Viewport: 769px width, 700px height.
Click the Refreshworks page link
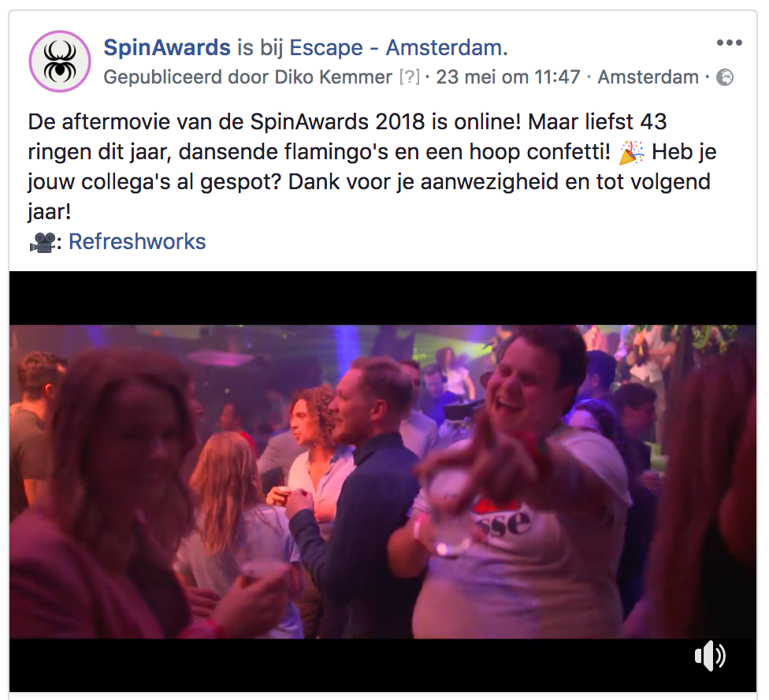click(x=137, y=241)
